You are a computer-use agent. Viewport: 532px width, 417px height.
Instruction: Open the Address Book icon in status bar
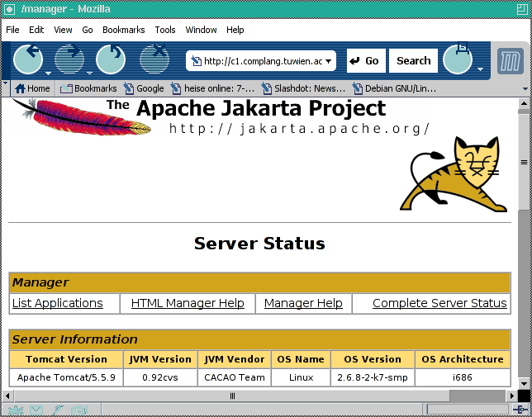[78, 410]
